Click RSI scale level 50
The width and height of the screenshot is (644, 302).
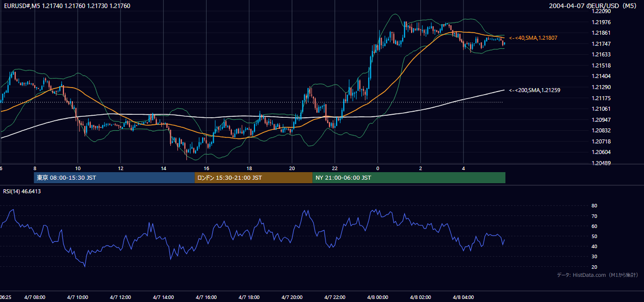(594, 236)
